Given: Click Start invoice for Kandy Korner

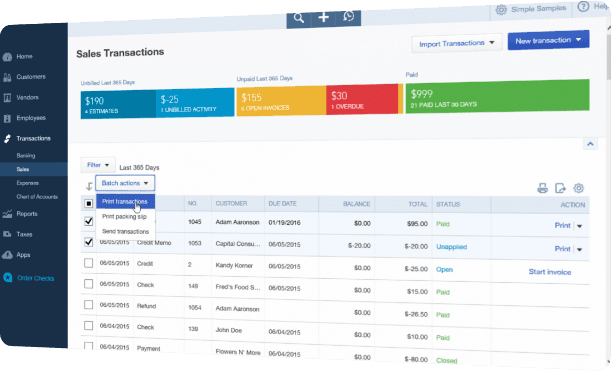Looking at the screenshot, I should [x=549, y=272].
